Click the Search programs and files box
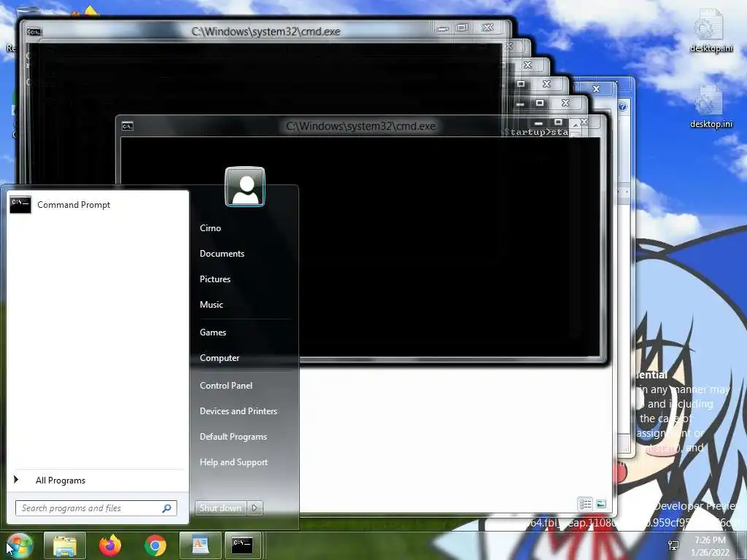The image size is (747, 560). coord(96,508)
